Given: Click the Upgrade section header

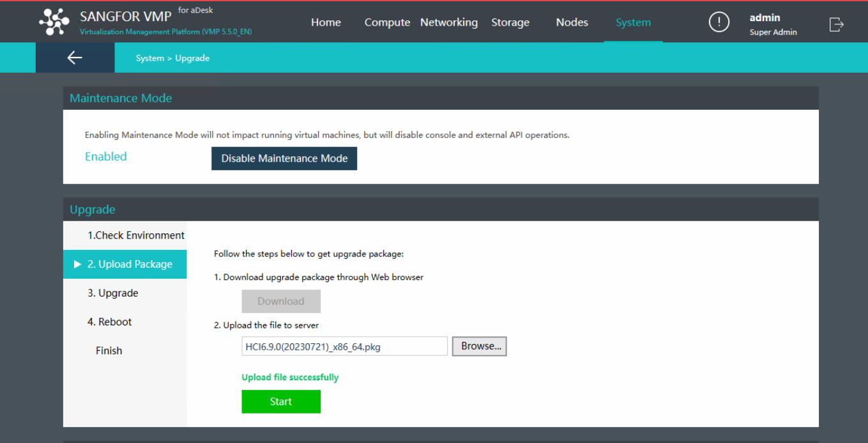Looking at the screenshot, I should (441, 209).
